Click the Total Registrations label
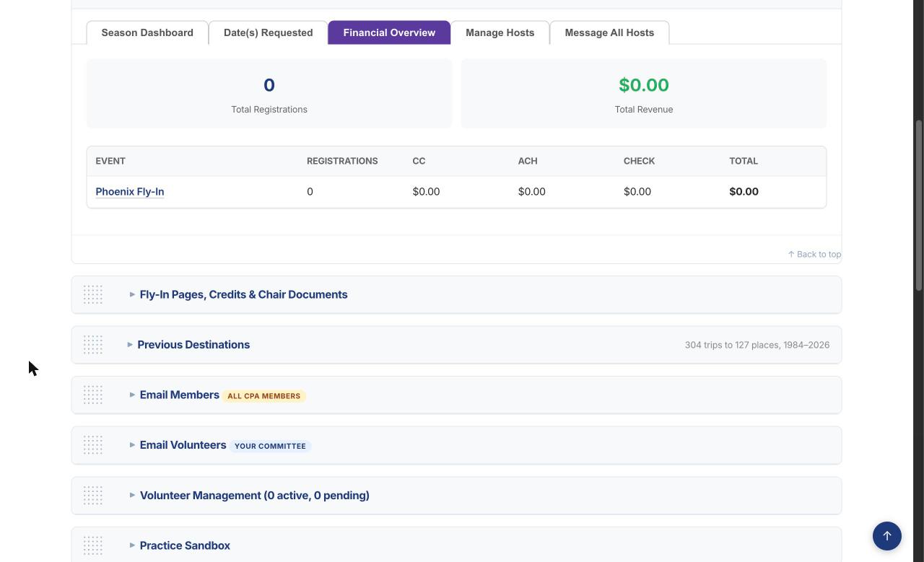 (269, 110)
